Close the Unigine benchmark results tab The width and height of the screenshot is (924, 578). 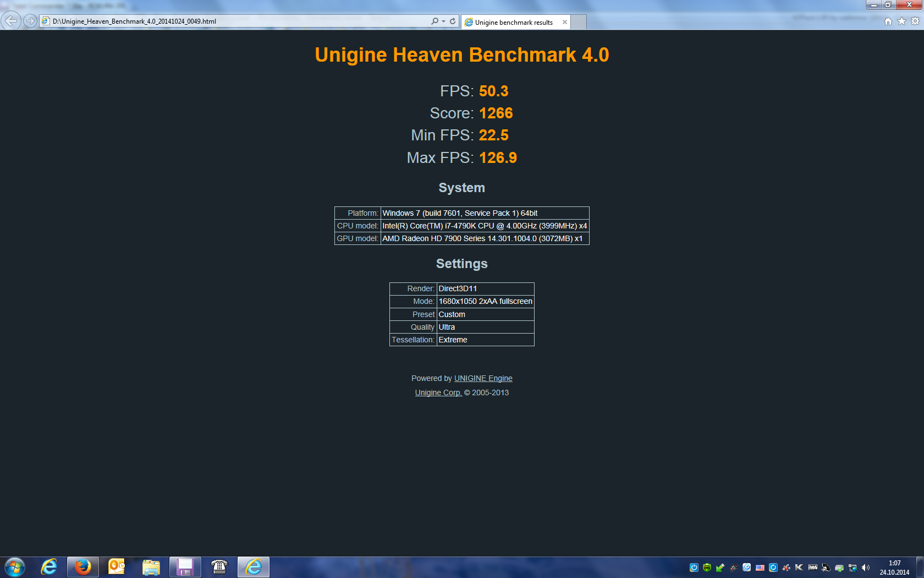[x=564, y=22]
